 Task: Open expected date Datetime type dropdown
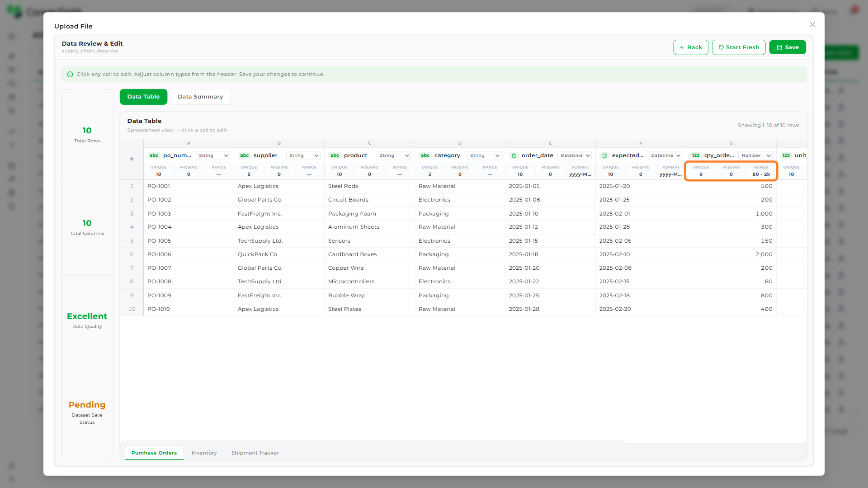[x=665, y=155]
